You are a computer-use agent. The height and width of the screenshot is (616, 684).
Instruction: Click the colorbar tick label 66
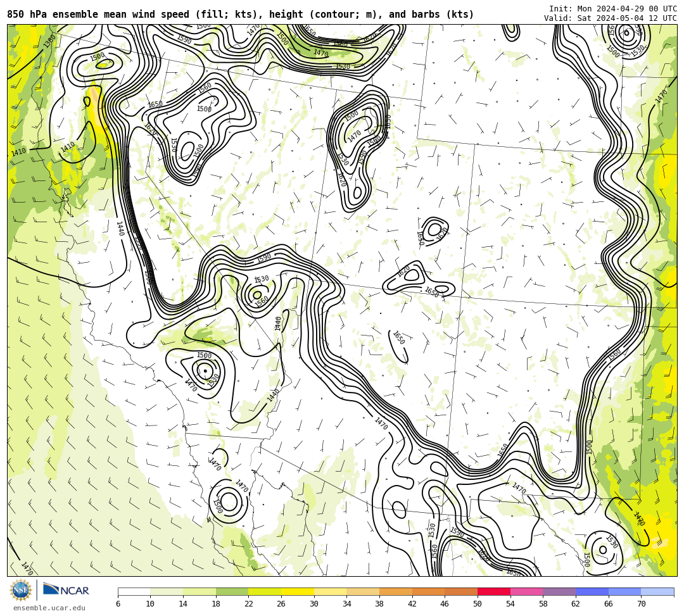click(x=609, y=604)
